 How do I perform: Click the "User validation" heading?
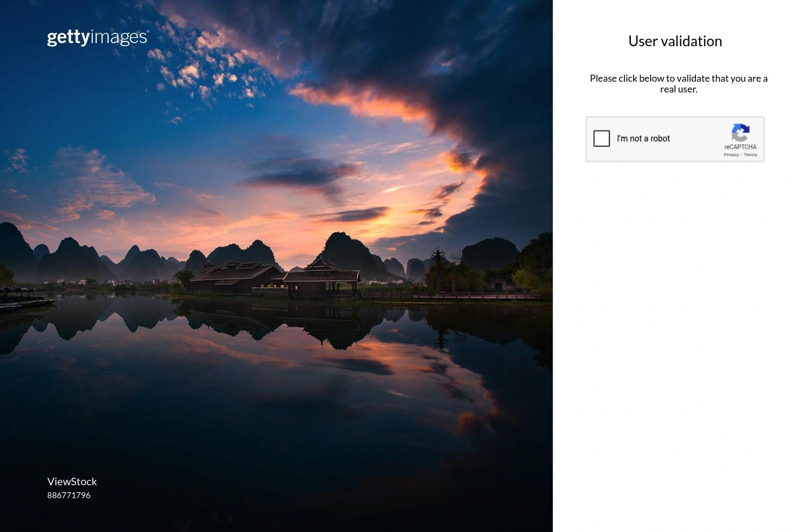(675, 41)
